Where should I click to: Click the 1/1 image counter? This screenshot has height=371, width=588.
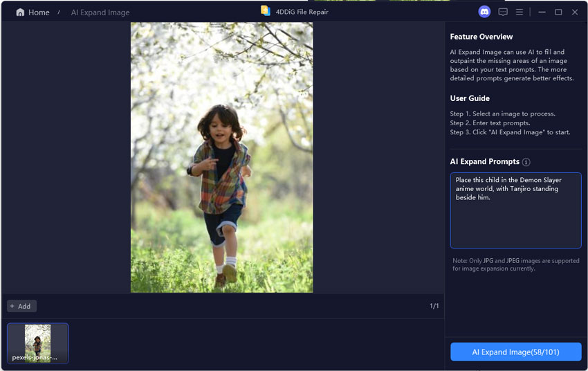[x=434, y=306]
